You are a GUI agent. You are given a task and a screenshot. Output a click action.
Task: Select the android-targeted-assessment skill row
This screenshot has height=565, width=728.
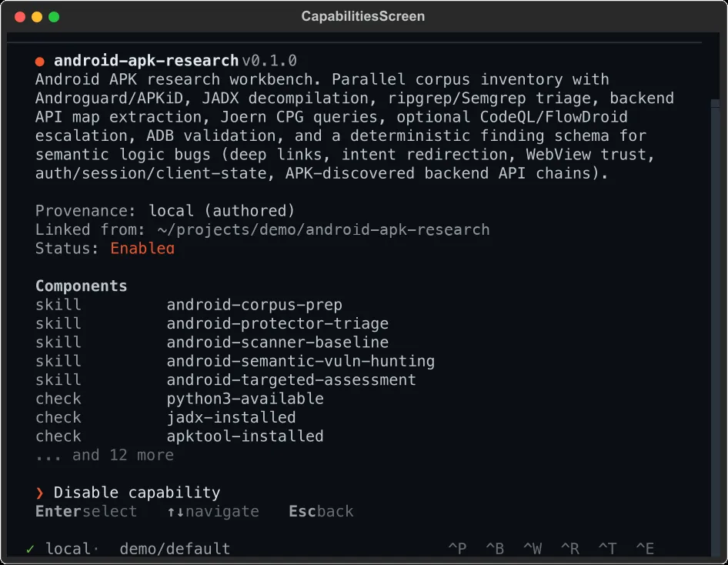pos(226,380)
